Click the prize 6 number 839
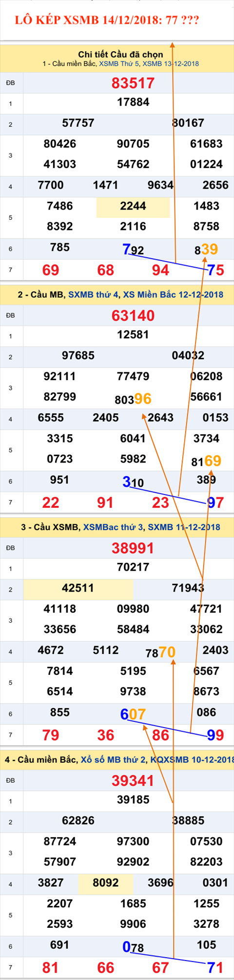Screen dimensions: 234x980 [x=206, y=250]
